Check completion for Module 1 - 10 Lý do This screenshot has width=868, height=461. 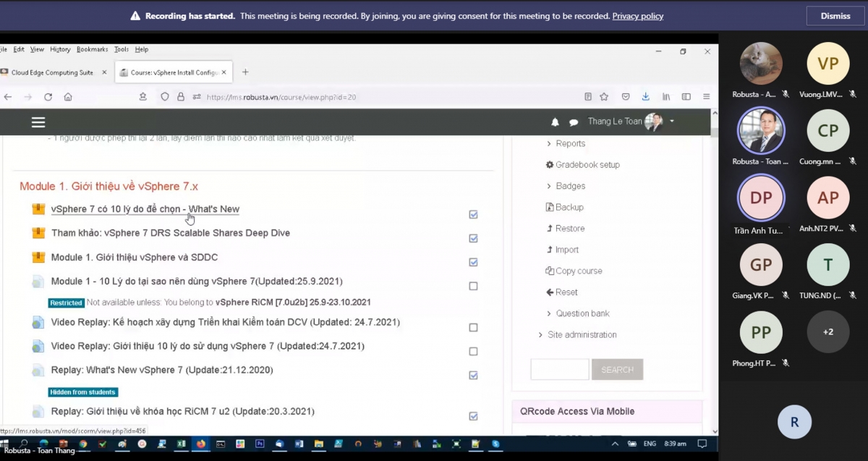tap(473, 286)
